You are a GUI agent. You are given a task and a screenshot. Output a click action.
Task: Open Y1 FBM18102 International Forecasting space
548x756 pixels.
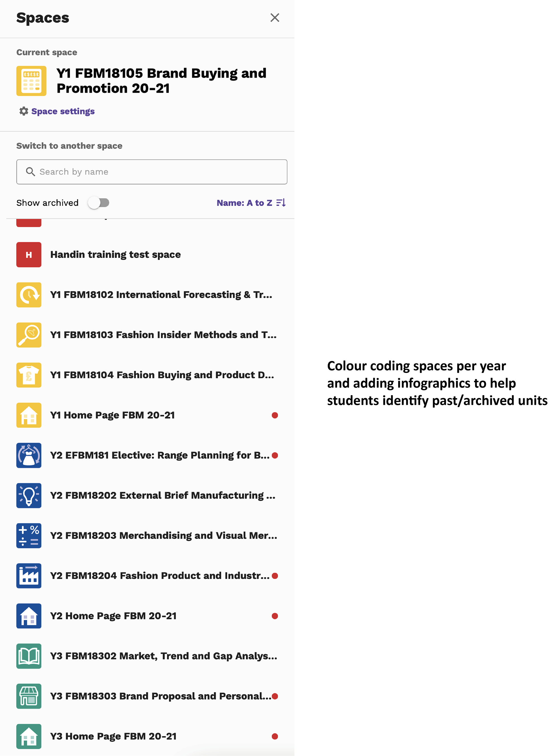(x=161, y=295)
